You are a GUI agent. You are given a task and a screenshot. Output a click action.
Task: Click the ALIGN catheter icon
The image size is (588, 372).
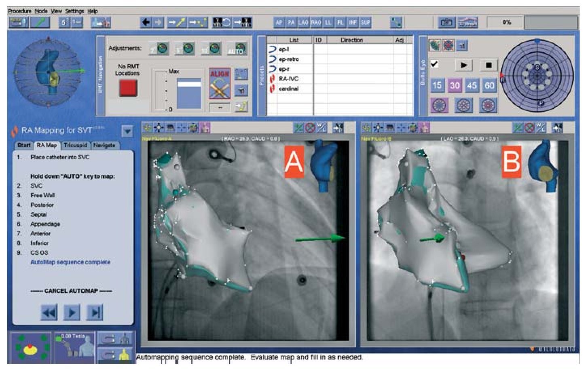[220, 84]
